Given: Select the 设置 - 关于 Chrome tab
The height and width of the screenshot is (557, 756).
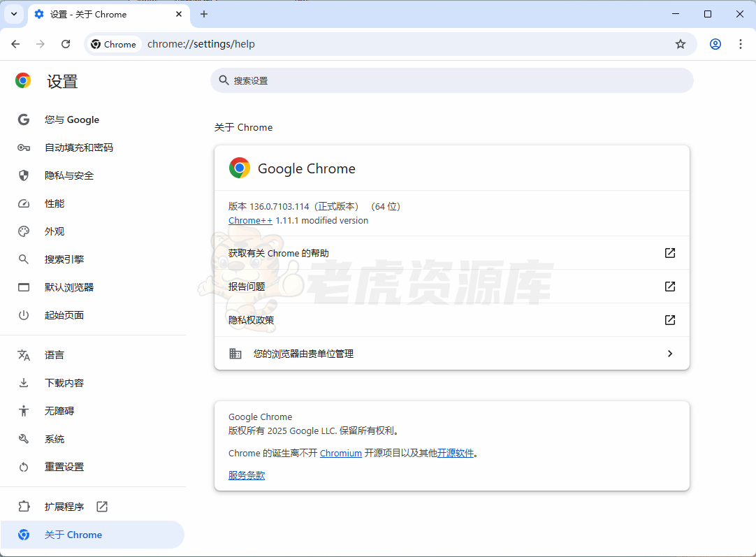Looking at the screenshot, I should tap(109, 15).
